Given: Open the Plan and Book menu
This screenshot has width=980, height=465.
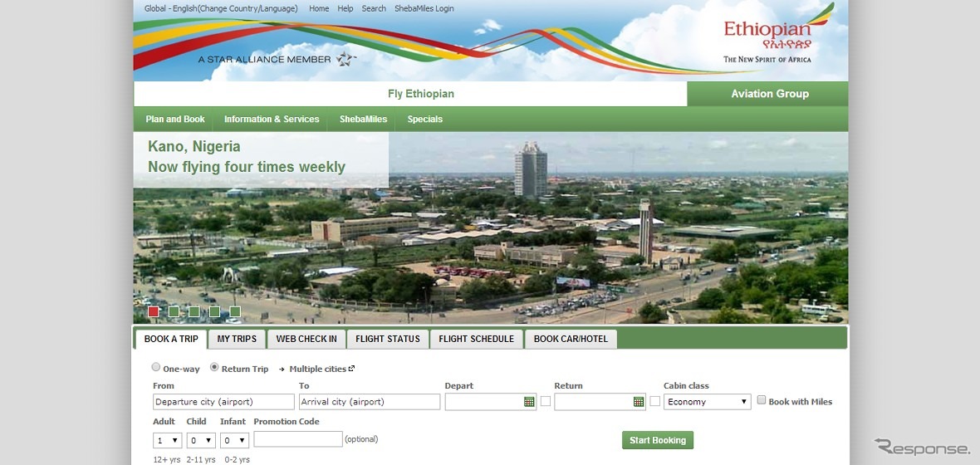Looking at the screenshot, I should [175, 120].
